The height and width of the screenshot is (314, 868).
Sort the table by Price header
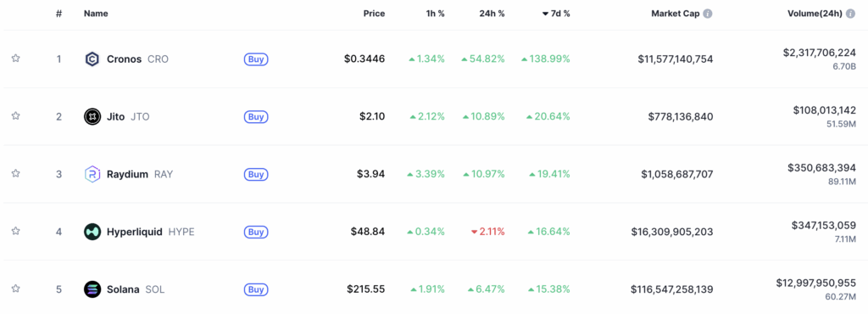pos(374,14)
